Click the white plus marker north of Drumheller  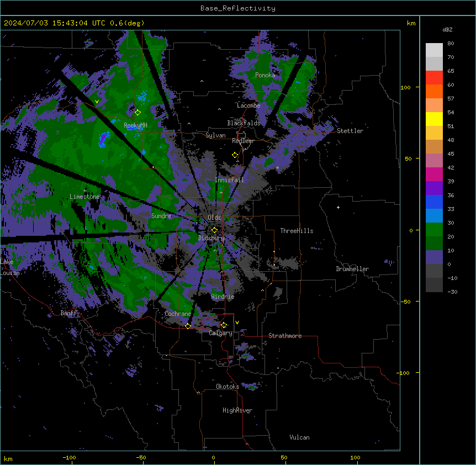(338, 207)
